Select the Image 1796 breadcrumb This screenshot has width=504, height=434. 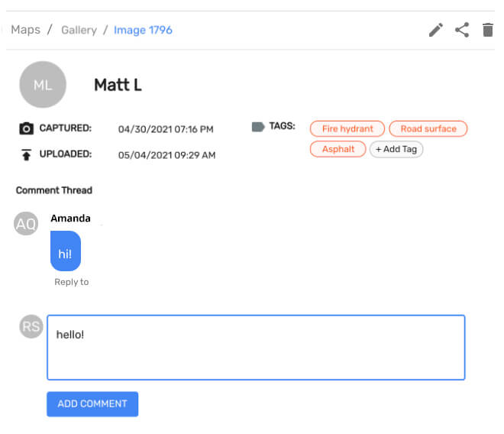coord(143,31)
